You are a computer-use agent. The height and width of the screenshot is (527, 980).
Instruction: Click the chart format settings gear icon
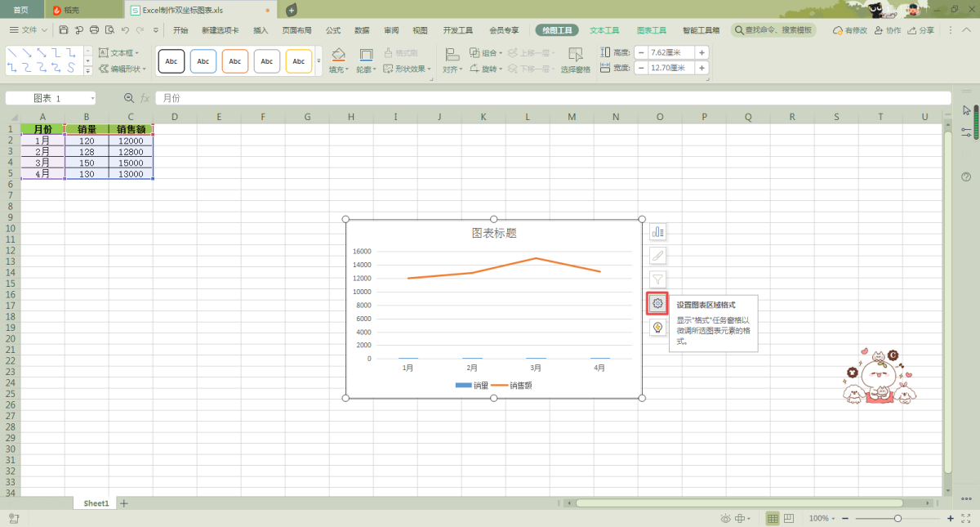(658, 303)
